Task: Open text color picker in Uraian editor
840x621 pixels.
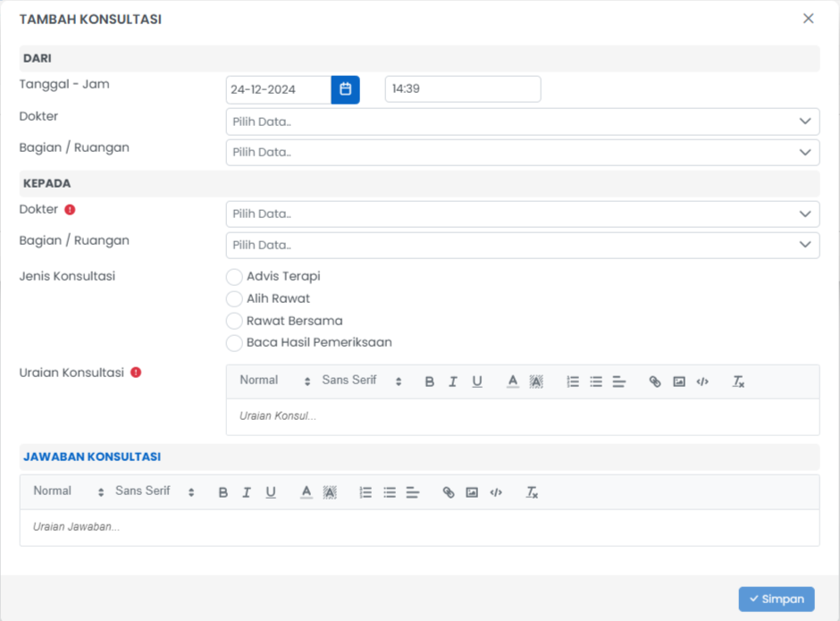Action: (x=512, y=382)
